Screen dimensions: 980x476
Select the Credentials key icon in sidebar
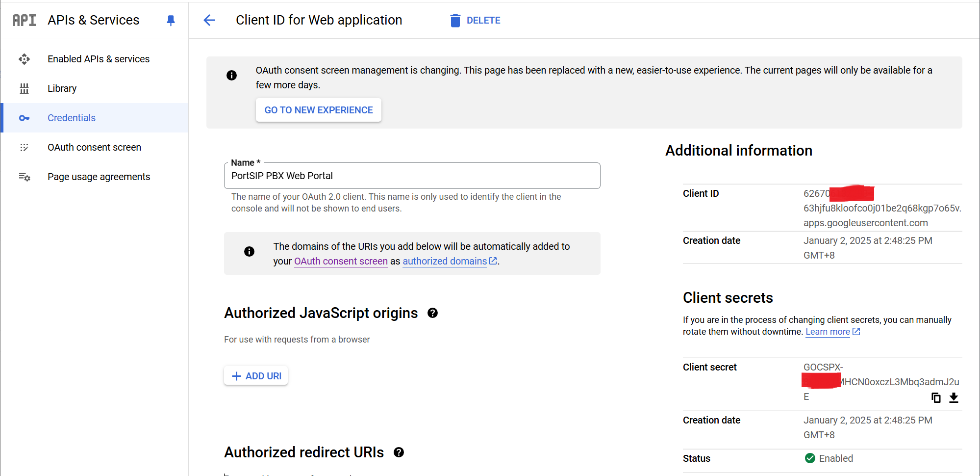point(24,118)
